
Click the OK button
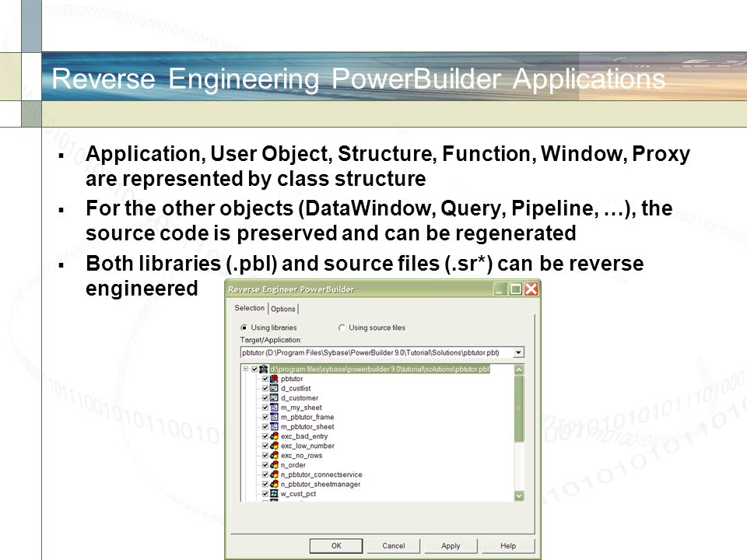336,546
